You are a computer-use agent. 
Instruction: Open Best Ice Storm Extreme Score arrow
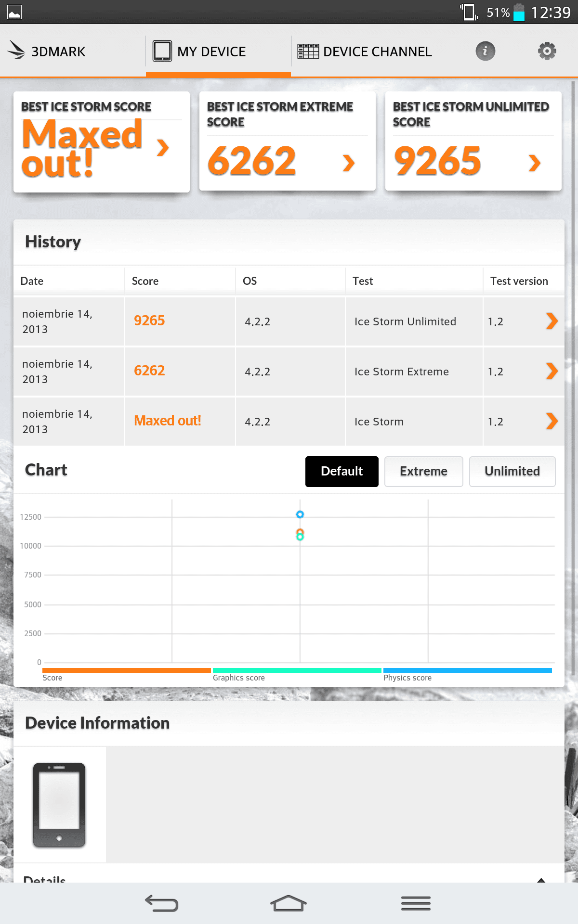click(349, 163)
